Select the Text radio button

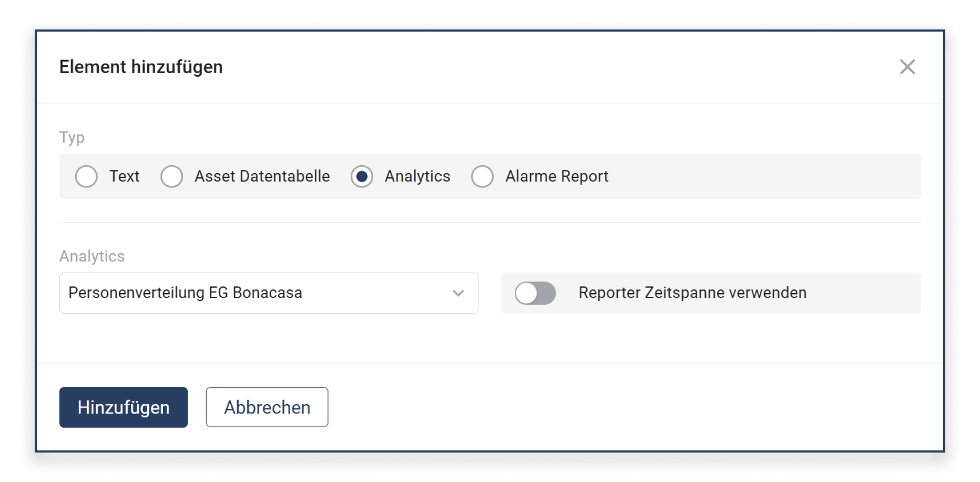[86, 176]
